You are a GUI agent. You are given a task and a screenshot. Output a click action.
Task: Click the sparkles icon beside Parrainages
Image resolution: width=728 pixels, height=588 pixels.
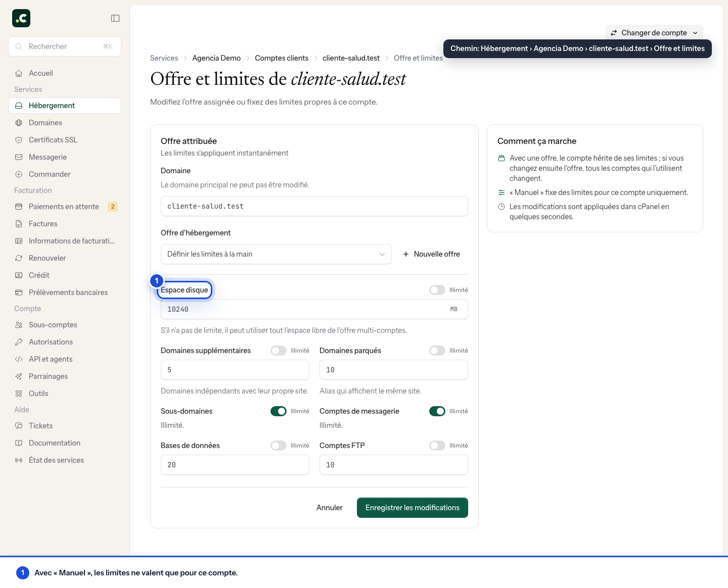click(x=19, y=376)
